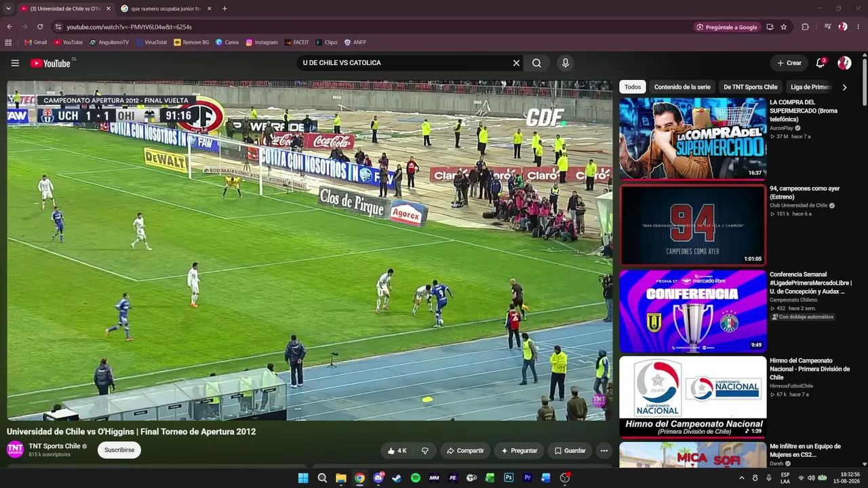Screen dimensions: 868x488
Task: Bookmark this page with the star
Action: 784,27
